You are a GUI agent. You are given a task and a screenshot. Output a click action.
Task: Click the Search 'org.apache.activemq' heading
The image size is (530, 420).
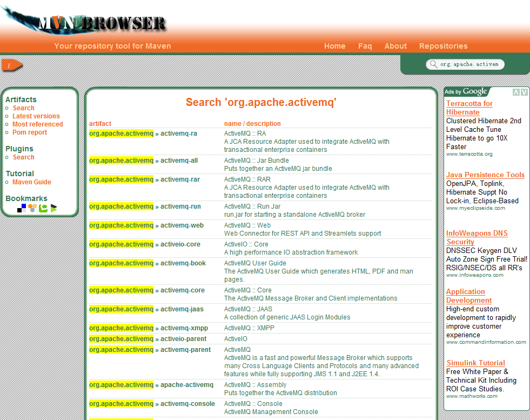coord(261,102)
